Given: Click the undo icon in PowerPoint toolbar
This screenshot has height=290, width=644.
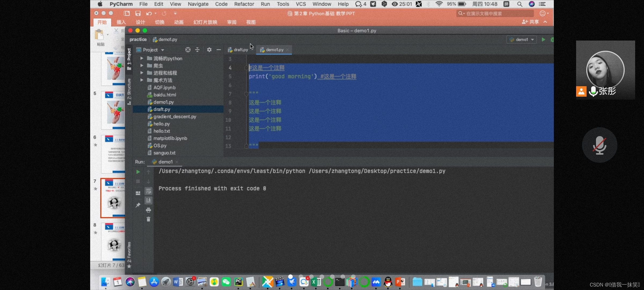Looking at the screenshot, I should [149, 13].
